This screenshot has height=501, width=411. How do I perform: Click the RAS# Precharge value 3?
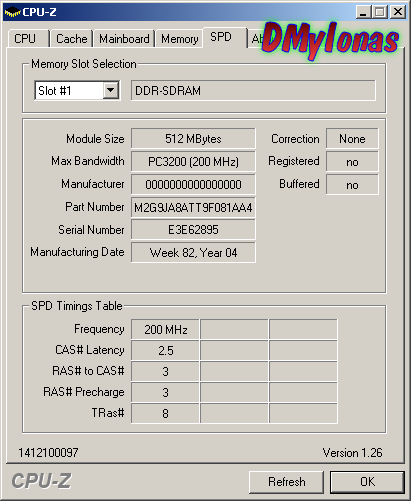pyautogui.click(x=166, y=392)
